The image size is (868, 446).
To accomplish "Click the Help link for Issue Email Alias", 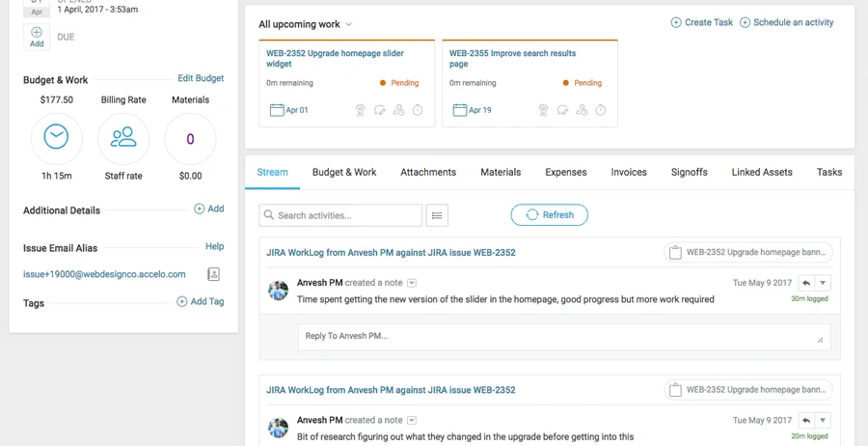I will point(215,246).
